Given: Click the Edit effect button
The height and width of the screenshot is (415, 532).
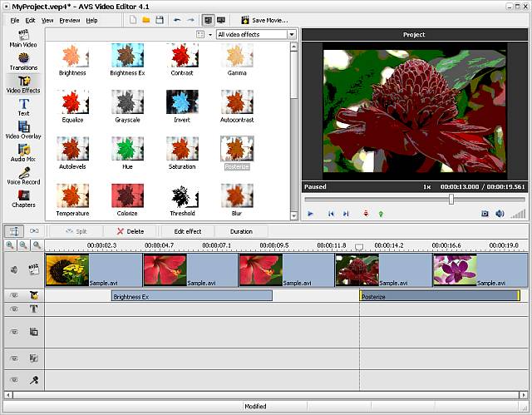Looking at the screenshot, I should (x=188, y=231).
